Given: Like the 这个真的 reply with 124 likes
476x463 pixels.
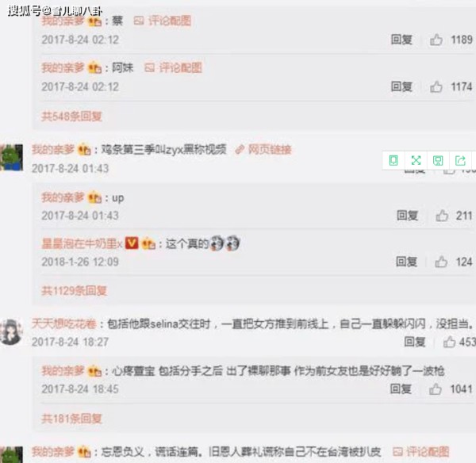Looking at the screenshot, I should point(441,262).
